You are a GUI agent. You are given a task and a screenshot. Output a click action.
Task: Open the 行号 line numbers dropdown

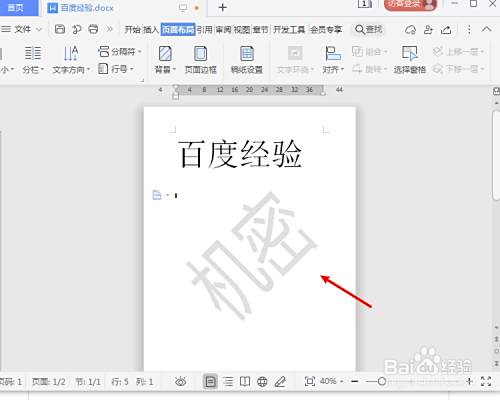click(x=116, y=69)
